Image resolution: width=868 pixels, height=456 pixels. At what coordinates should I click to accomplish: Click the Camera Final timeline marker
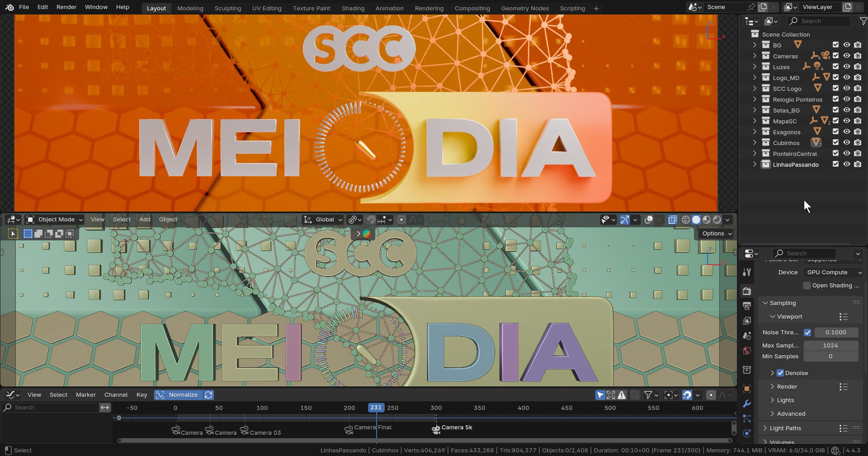[349, 429]
